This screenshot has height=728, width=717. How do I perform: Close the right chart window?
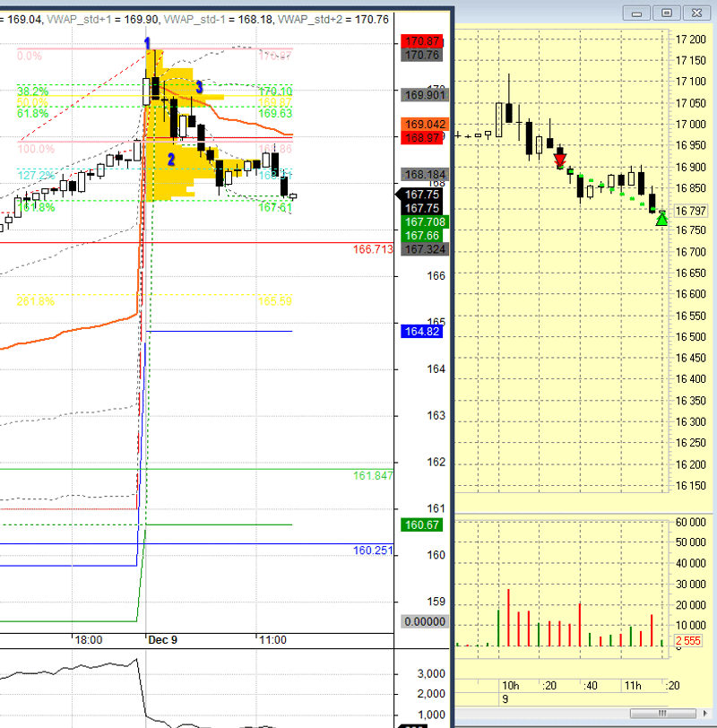[696, 13]
